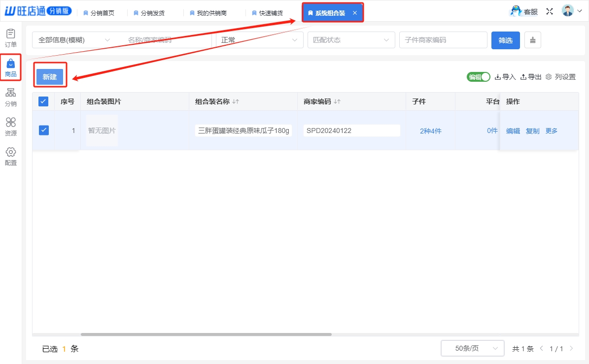Uncheck the select-all header checkbox
This screenshot has height=364, width=589.
coord(43,101)
